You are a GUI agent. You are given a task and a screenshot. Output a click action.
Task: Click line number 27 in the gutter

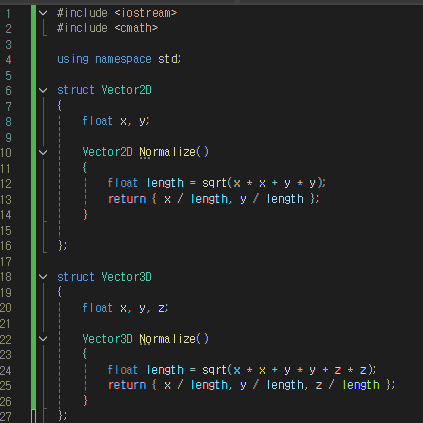tap(6, 417)
